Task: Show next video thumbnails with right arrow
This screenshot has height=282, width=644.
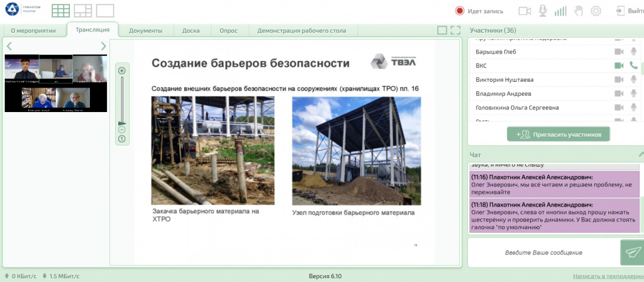Action: point(104,46)
